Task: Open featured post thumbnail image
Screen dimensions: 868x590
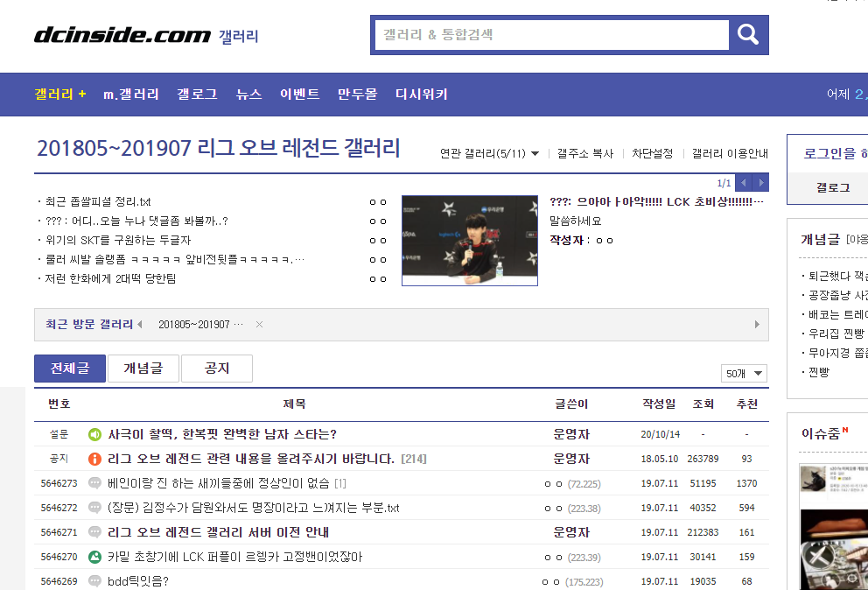Action: [469, 241]
